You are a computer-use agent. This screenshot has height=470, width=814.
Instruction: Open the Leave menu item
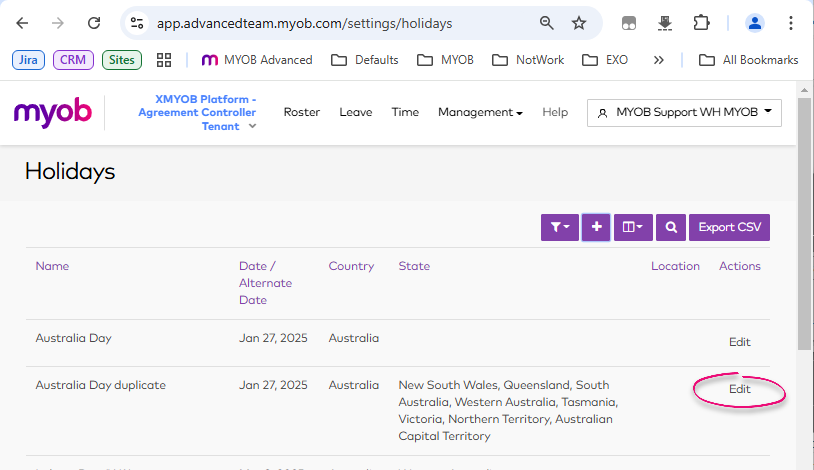(x=355, y=112)
